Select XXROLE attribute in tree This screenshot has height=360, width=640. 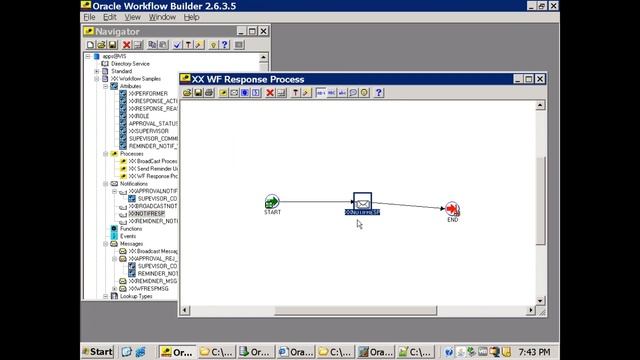139,116
